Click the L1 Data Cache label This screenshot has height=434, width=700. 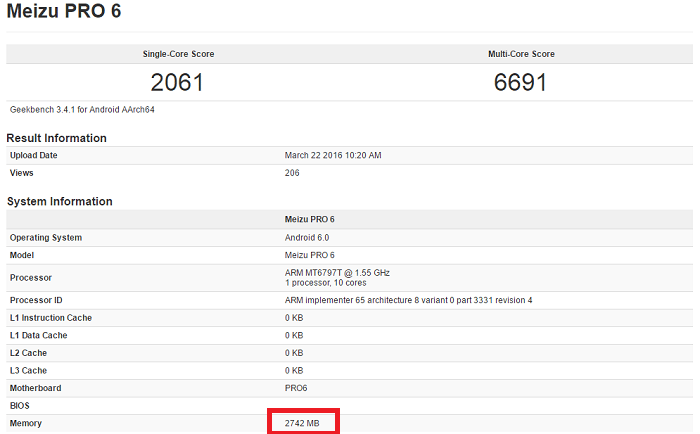click(x=38, y=335)
